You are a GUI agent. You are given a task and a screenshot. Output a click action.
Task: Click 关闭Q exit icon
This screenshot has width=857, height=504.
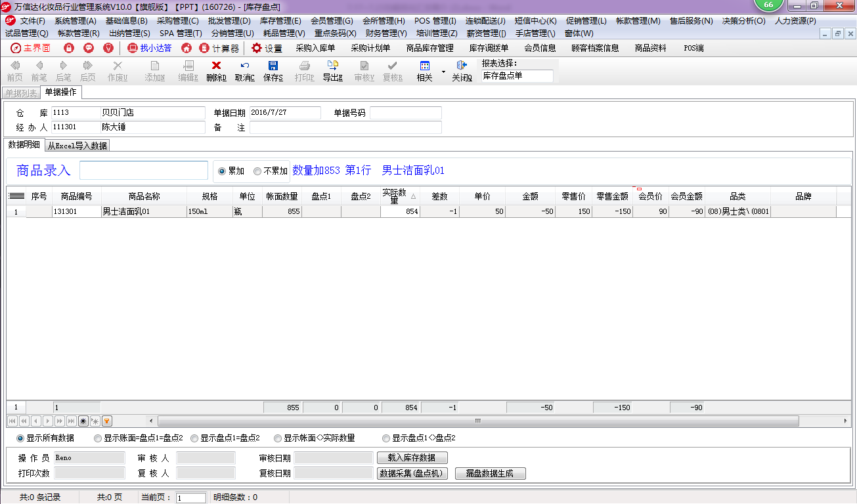click(462, 66)
